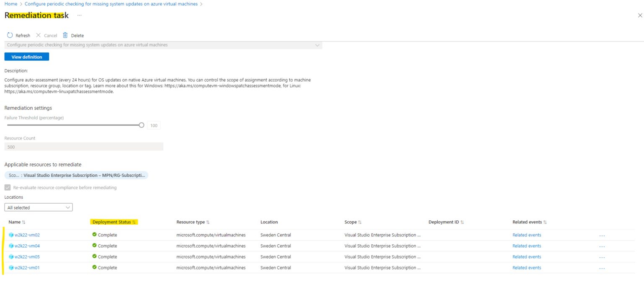The width and height of the screenshot is (644, 290).
Task: Close the Remediation task pane
Action: tap(640, 16)
